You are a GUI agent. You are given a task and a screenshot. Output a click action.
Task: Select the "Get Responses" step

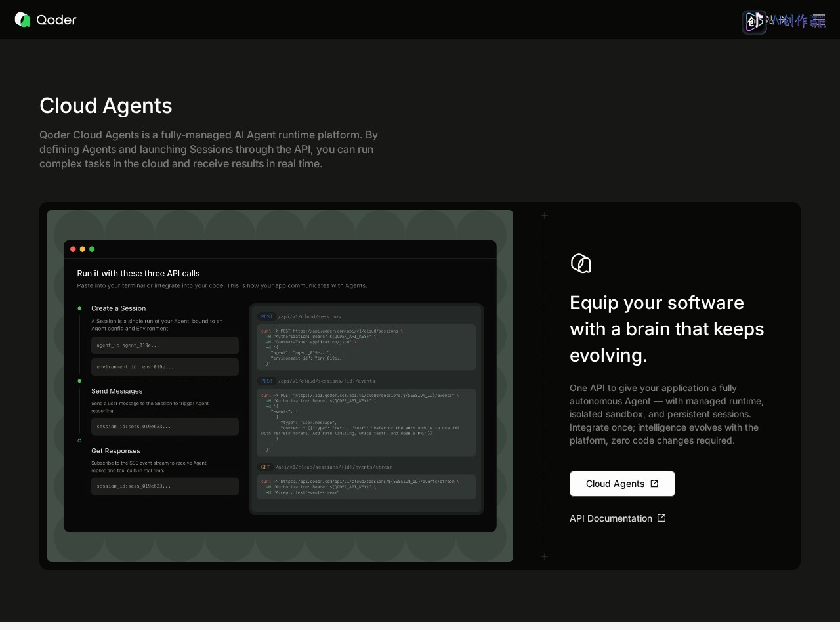[115, 451]
